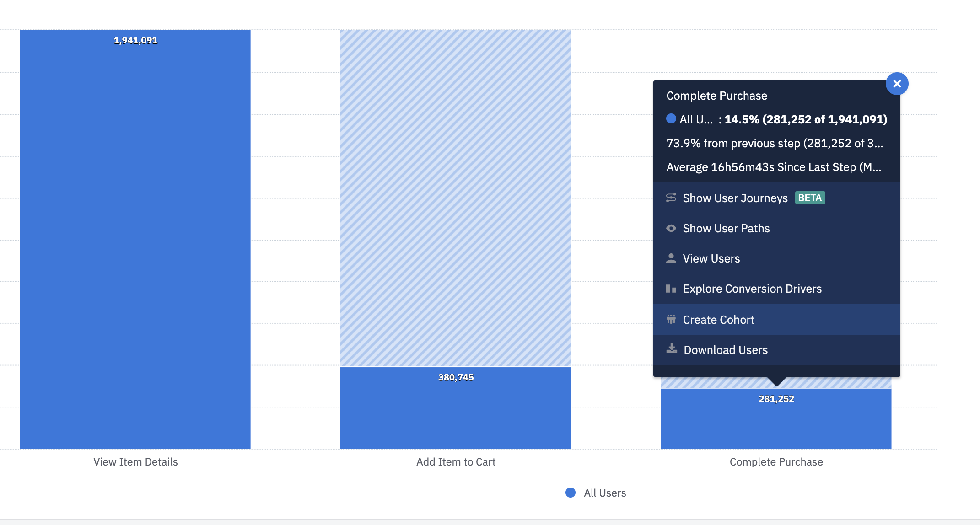This screenshot has height=525, width=980.
Task: Click the 281,252 Complete Purchase bar
Action: (x=776, y=421)
